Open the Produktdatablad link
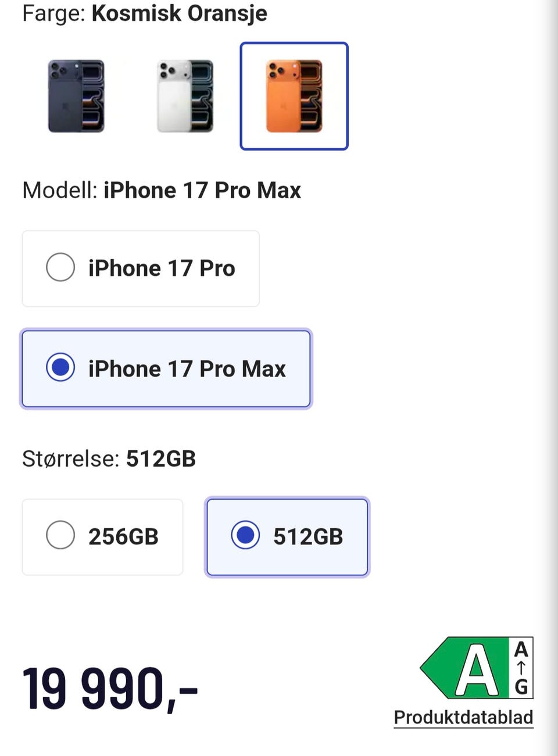 [x=463, y=717]
